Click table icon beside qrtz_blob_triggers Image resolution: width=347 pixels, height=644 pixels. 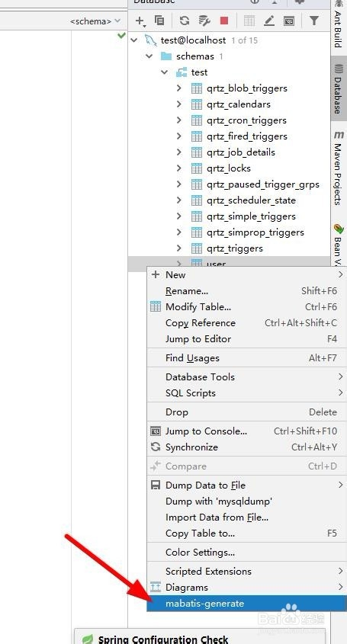(x=197, y=88)
